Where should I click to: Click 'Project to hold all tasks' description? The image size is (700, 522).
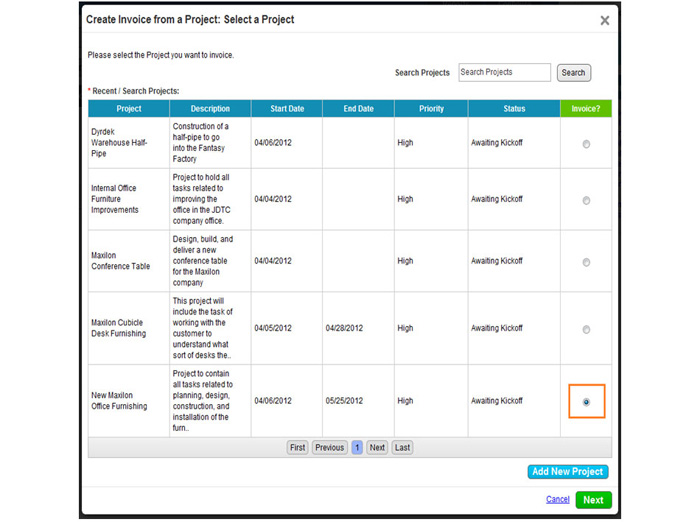click(x=201, y=199)
